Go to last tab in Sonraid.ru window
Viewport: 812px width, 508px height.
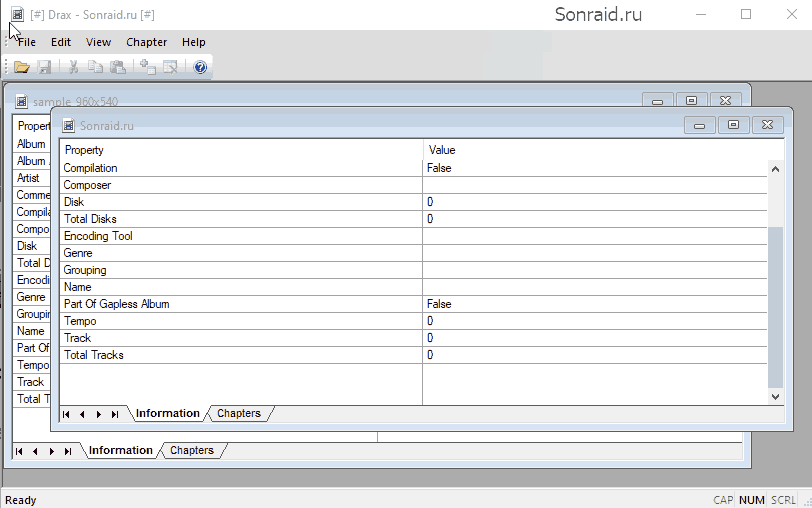click(115, 414)
